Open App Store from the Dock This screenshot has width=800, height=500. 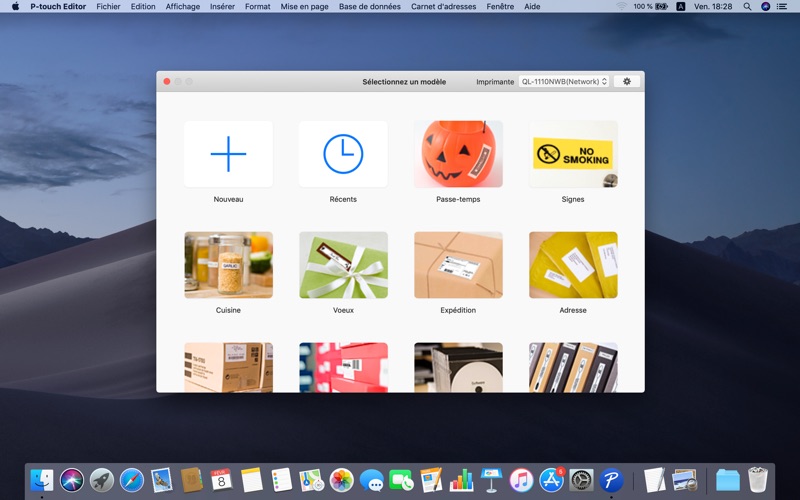click(552, 480)
